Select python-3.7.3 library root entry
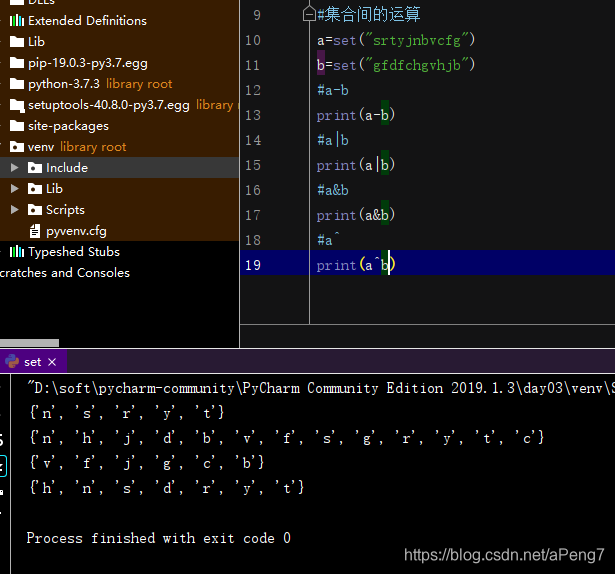Image resolution: width=615 pixels, height=574 pixels. pyautogui.click(x=100, y=84)
